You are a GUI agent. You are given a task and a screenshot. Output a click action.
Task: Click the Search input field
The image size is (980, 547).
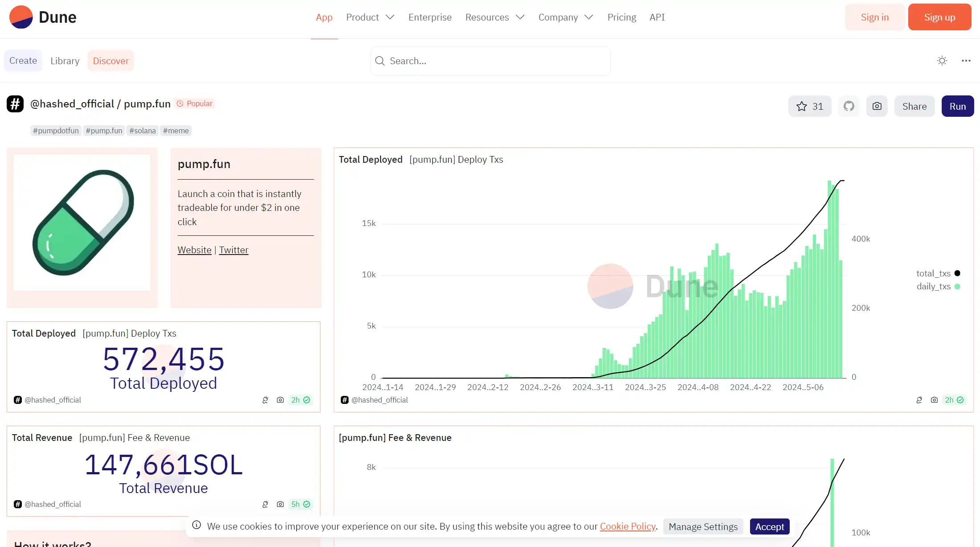point(490,61)
